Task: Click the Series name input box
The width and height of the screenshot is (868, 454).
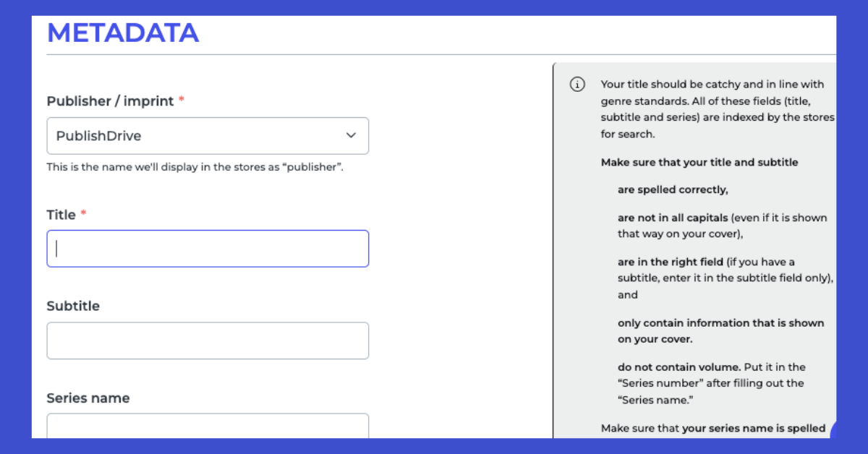Action: (208, 427)
